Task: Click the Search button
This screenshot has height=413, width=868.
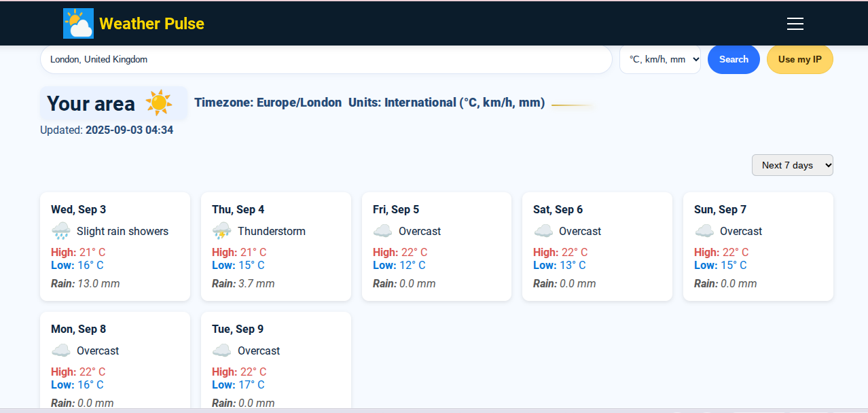Action: [x=734, y=59]
